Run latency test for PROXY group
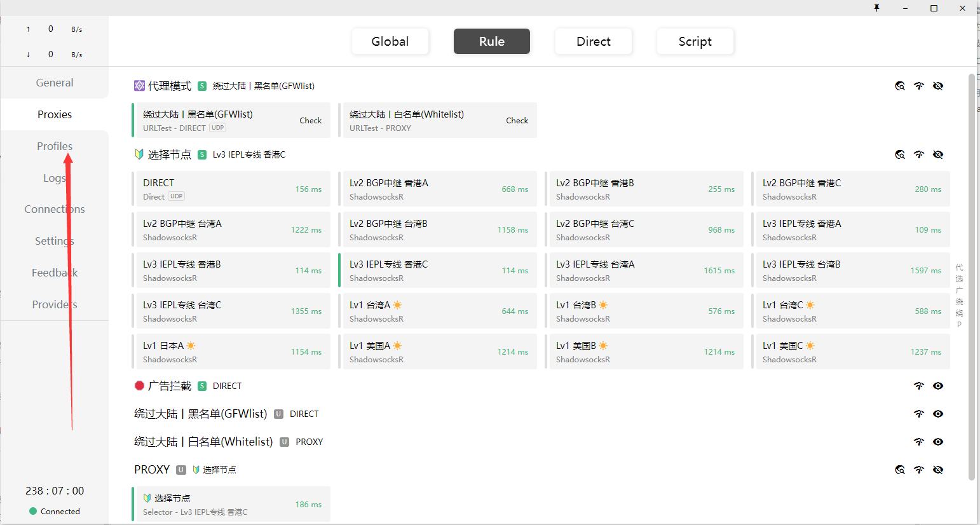The image size is (980, 525). click(919, 470)
